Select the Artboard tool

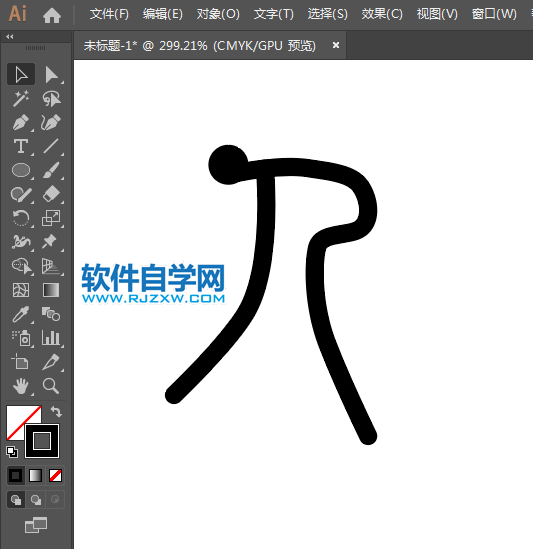click(x=21, y=362)
